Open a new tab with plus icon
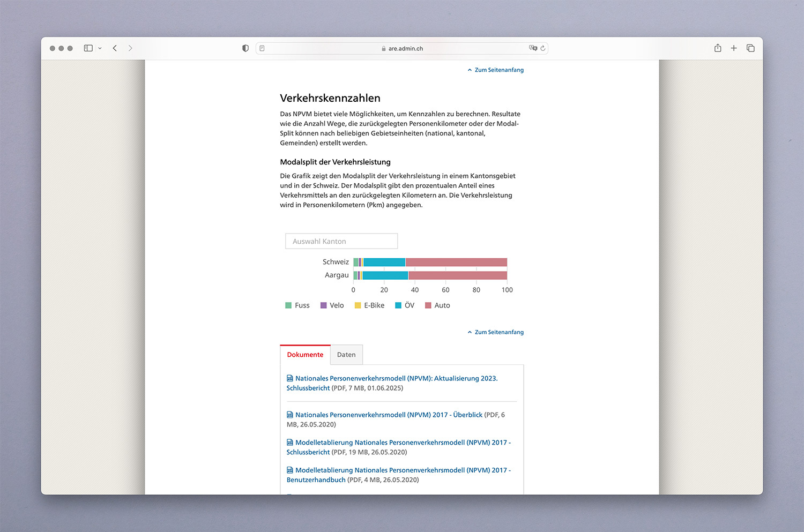Image resolution: width=804 pixels, height=532 pixels. click(x=734, y=48)
